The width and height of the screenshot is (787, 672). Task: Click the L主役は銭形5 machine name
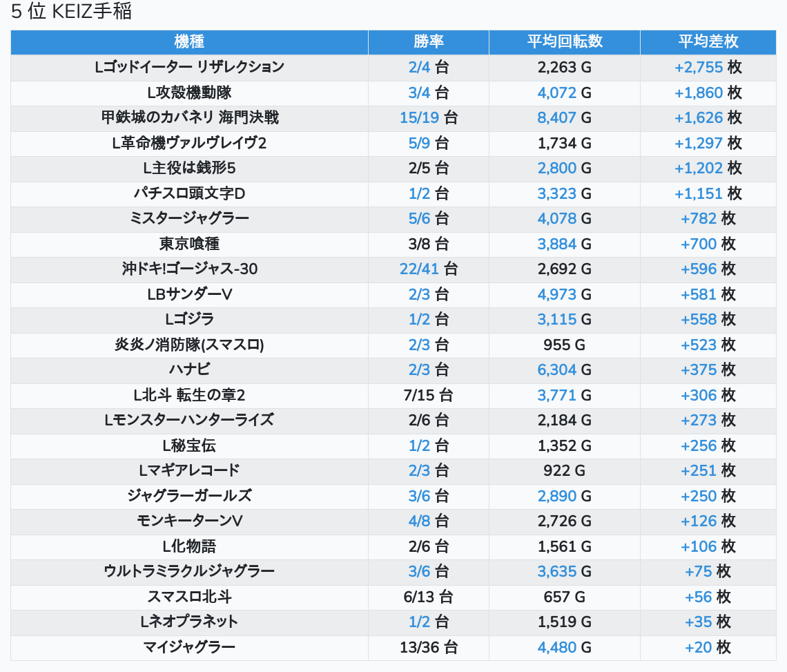coord(189,168)
